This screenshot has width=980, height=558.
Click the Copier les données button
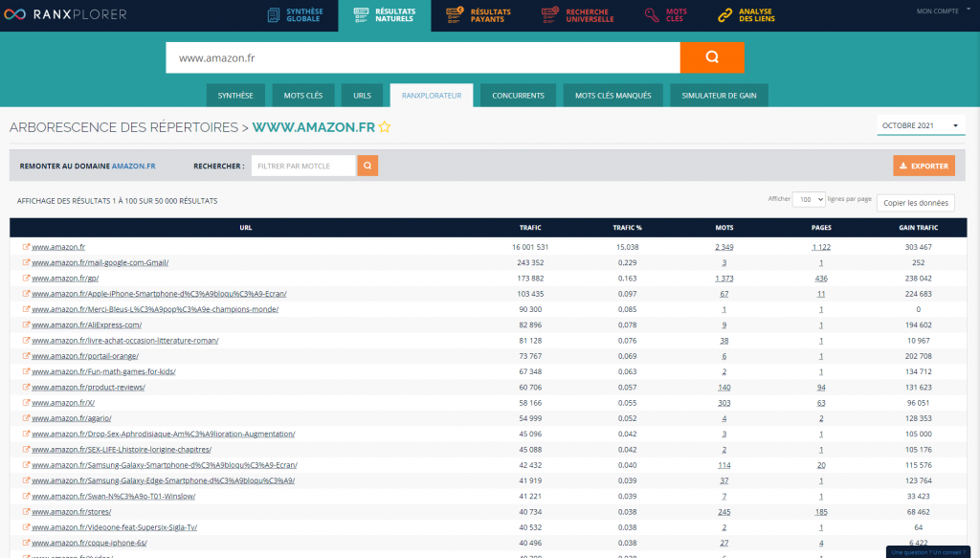tap(916, 203)
